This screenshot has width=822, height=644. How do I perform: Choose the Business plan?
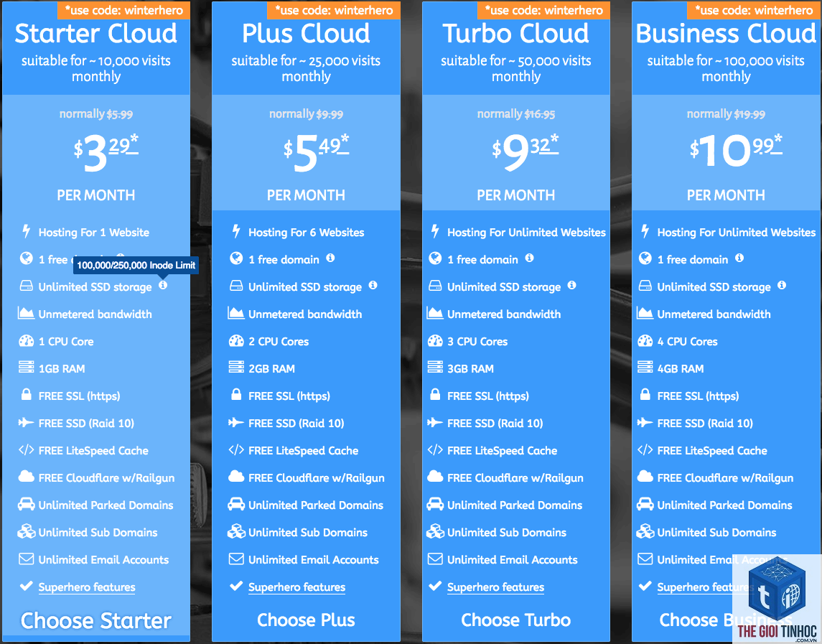[726, 620]
